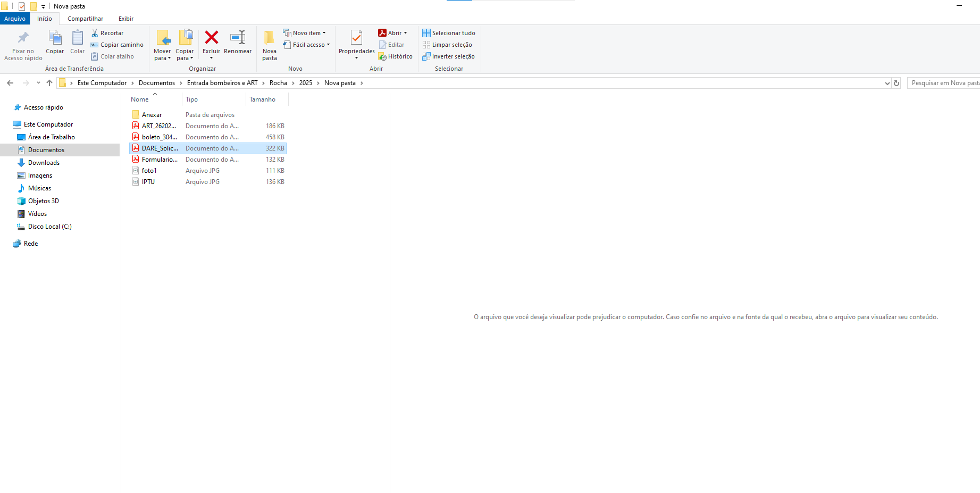Delete file with Excluir button
980x493 pixels.
[x=212, y=45]
